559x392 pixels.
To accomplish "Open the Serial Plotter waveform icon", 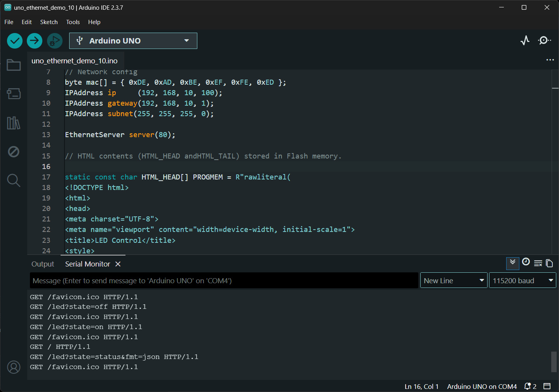I will [525, 40].
